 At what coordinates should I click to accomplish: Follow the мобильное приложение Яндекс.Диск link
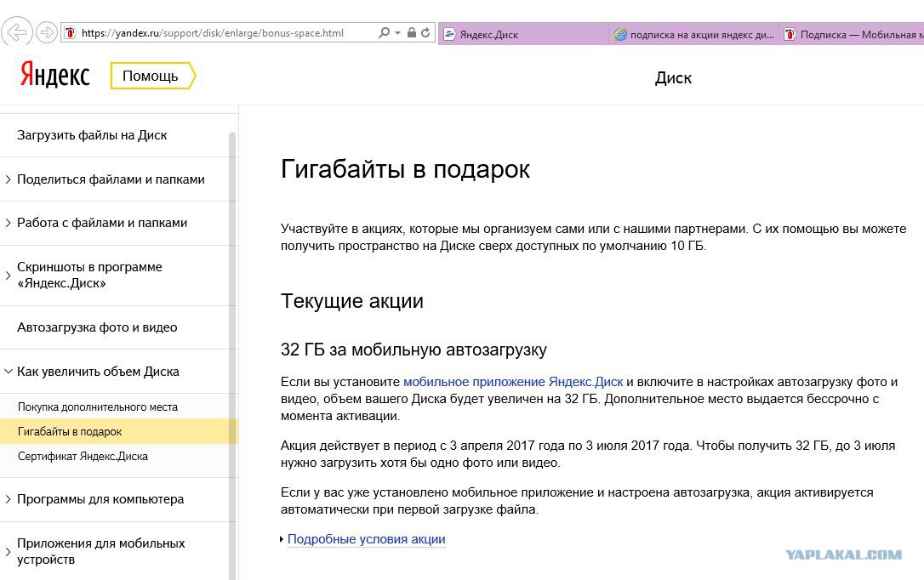tap(513, 382)
